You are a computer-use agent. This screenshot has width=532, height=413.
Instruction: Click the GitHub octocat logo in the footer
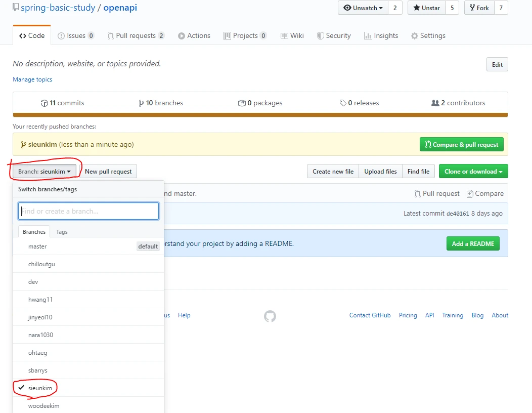[x=270, y=316]
